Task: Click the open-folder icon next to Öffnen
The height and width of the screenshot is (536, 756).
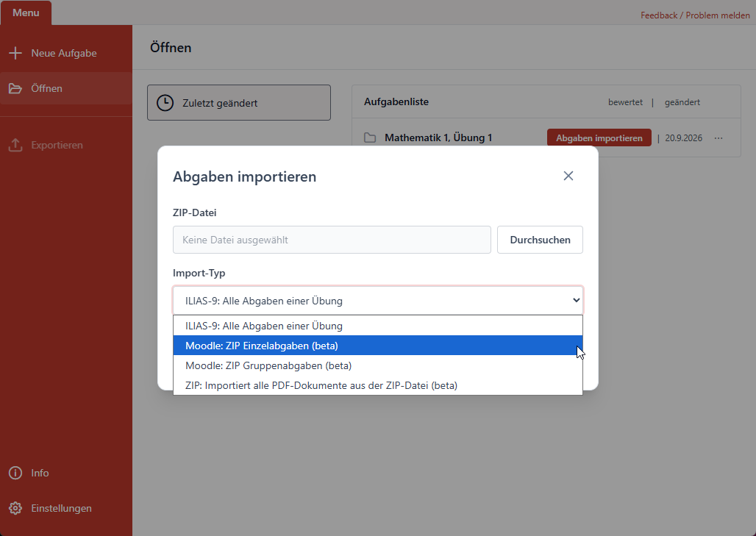Action: coord(15,88)
